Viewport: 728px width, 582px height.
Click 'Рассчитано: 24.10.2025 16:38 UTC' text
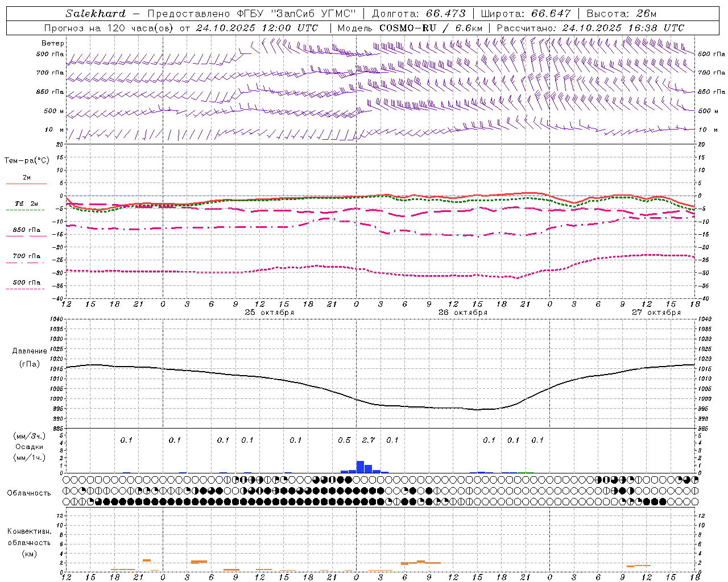coord(590,28)
